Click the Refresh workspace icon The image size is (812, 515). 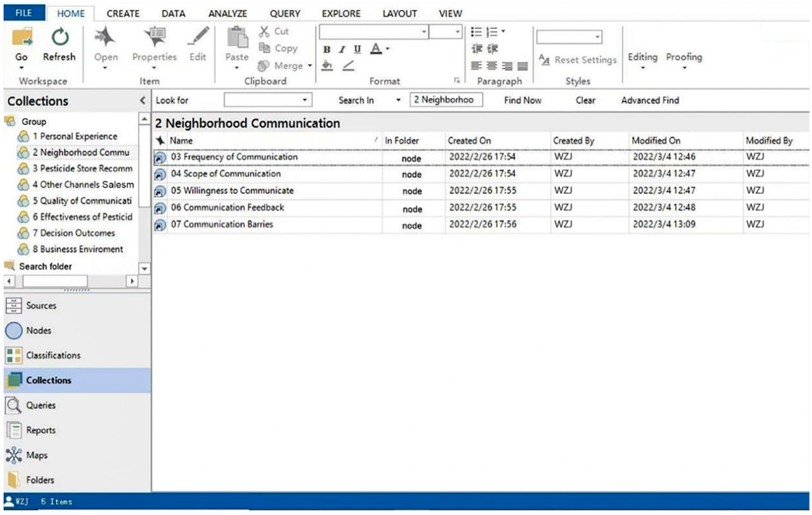tap(60, 37)
